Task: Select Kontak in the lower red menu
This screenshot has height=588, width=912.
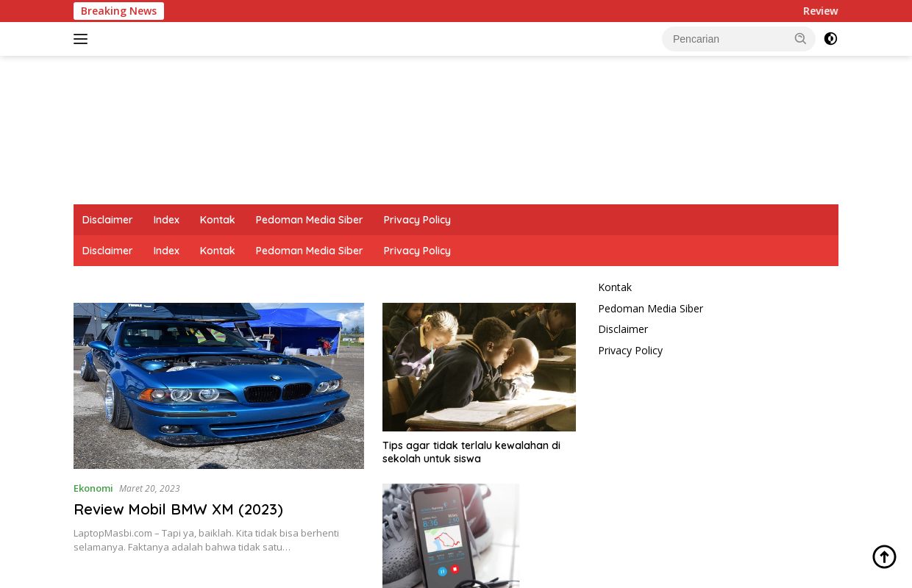Action: point(217,251)
